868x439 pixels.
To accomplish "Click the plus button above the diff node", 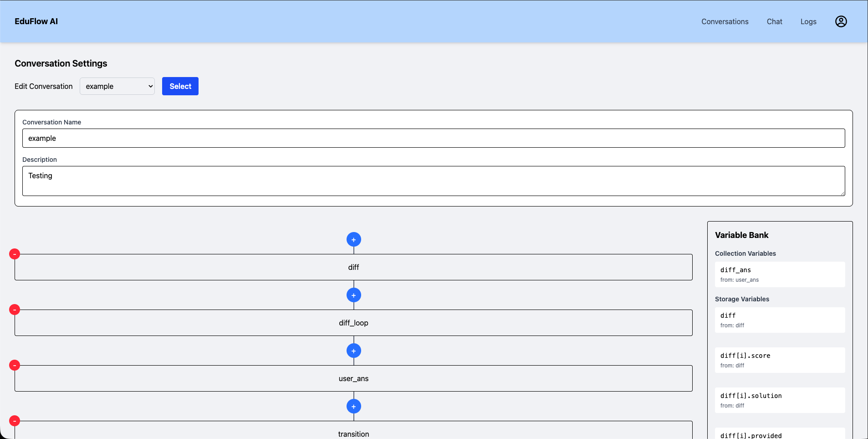I will [x=353, y=239].
